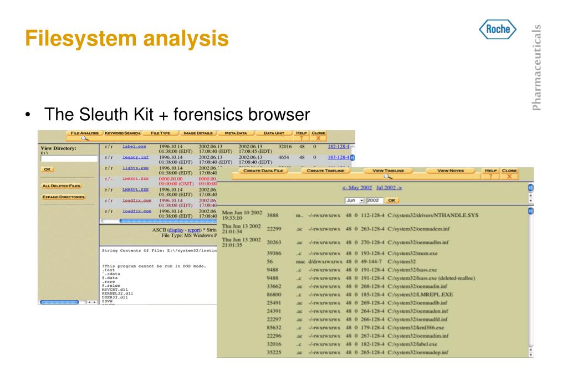Click the Help question mark in file browser

[x=301, y=138]
